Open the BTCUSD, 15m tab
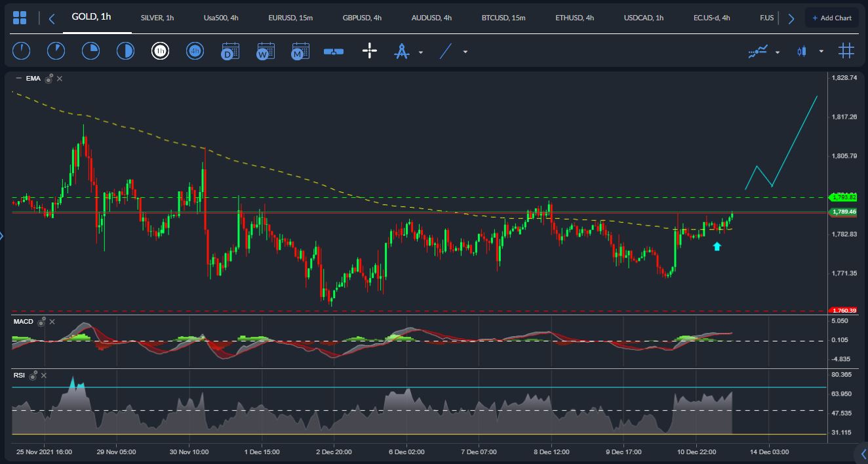 [503, 18]
